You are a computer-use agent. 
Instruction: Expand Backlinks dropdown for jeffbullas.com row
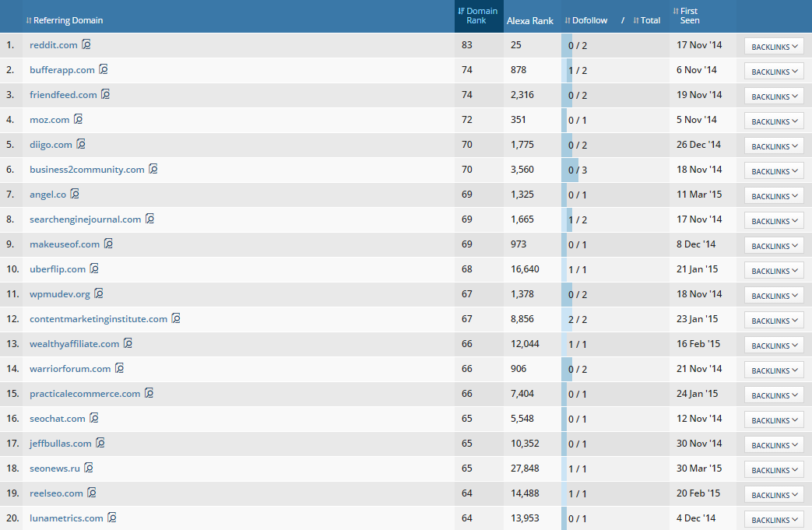click(x=774, y=444)
